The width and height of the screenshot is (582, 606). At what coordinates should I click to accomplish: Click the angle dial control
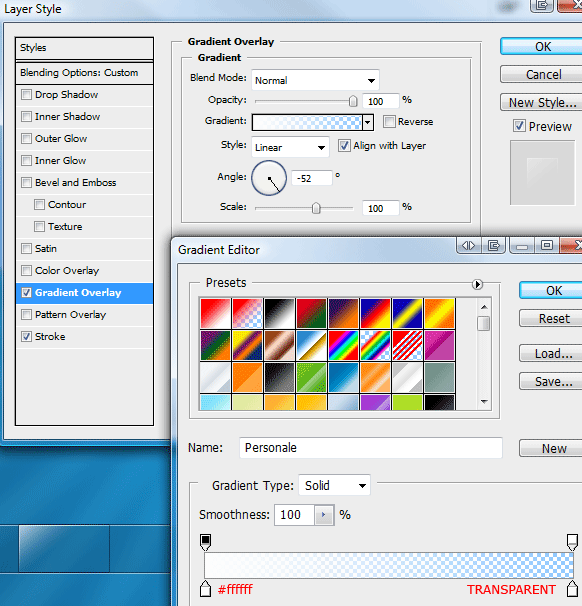pyautogui.click(x=269, y=178)
